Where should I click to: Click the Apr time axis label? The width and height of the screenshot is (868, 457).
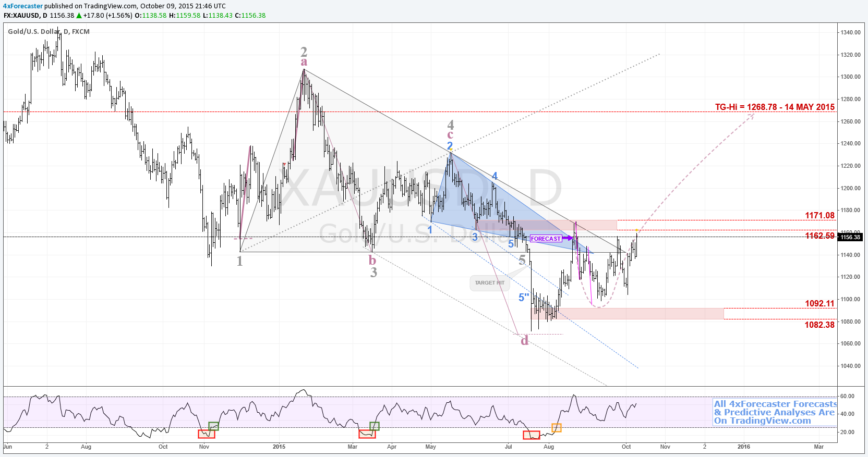pyautogui.click(x=392, y=447)
